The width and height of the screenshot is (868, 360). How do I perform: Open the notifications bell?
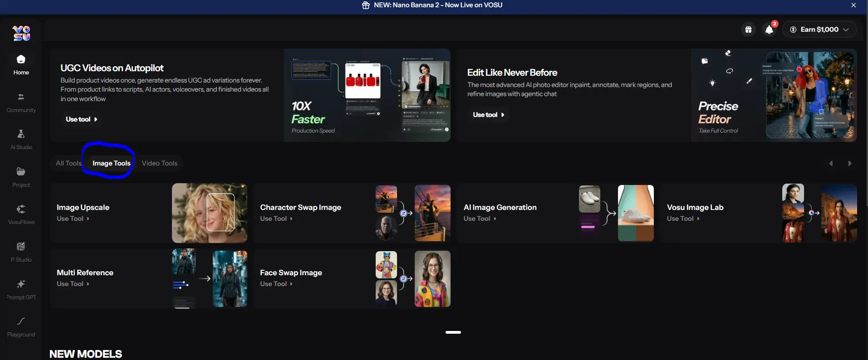(x=769, y=29)
